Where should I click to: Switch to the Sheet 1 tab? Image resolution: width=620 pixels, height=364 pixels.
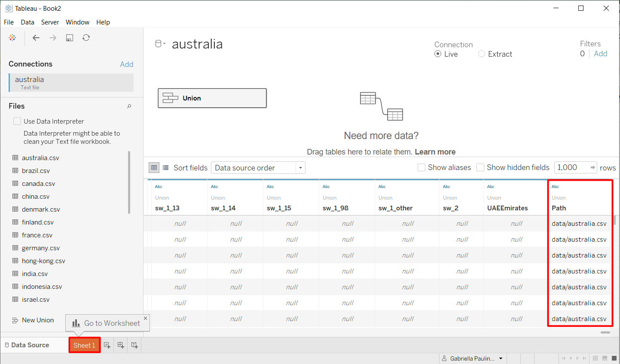click(x=84, y=345)
